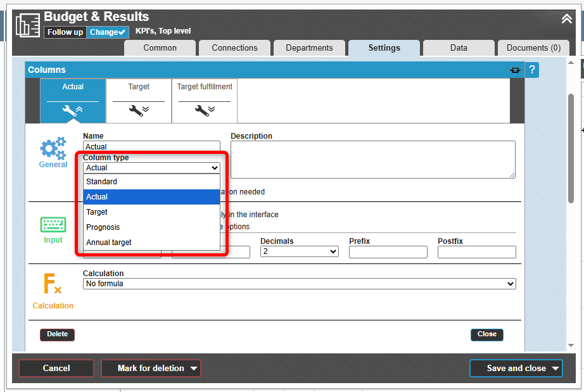Click the General gears icon
584x392 pixels.
pyautogui.click(x=53, y=149)
